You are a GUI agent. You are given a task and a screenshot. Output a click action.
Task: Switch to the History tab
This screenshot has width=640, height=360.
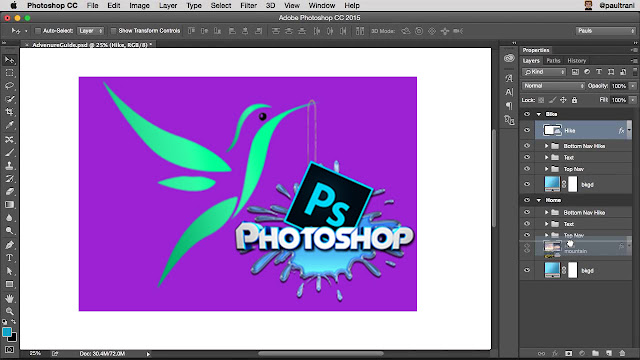coord(576,60)
